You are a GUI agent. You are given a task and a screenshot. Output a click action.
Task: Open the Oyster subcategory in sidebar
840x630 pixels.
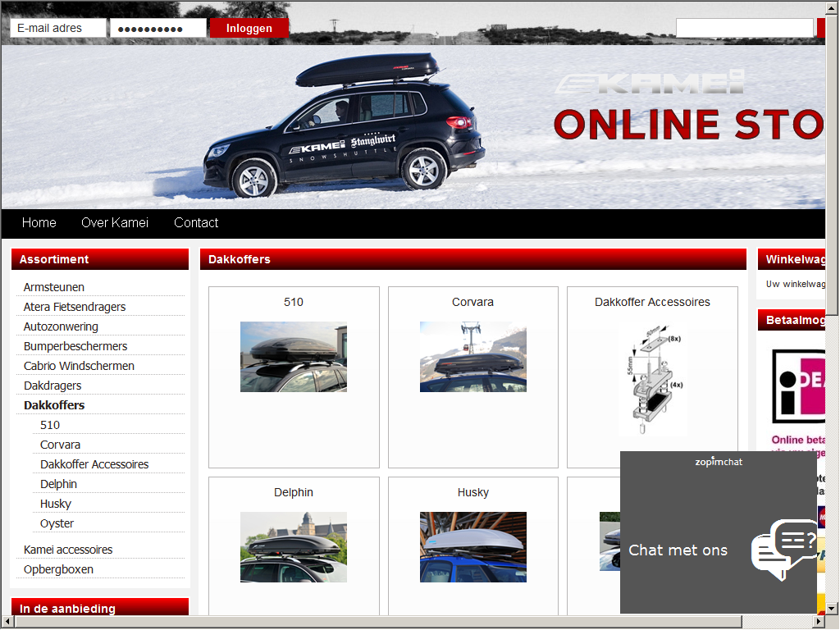click(x=57, y=524)
